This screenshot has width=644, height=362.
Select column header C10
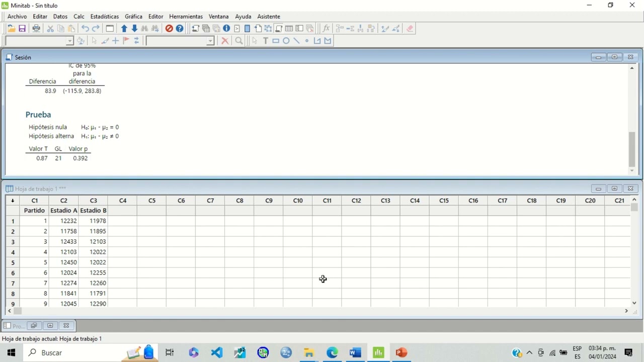298,201
